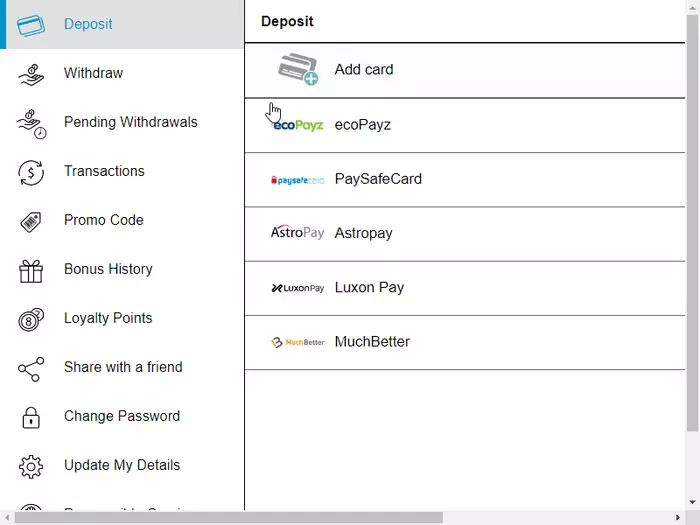The width and height of the screenshot is (700, 525).
Task: Click the Transactions dollar cycle icon
Action: (x=31, y=172)
